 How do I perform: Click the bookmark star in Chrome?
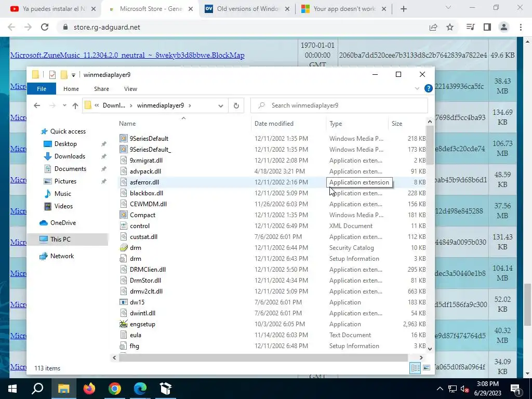point(450,27)
